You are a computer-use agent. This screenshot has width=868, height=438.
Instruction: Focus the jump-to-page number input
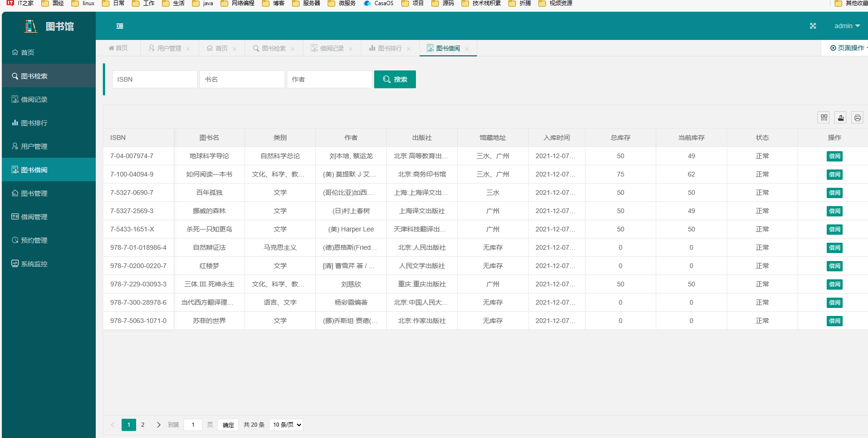pyautogui.click(x=193, y=424)
